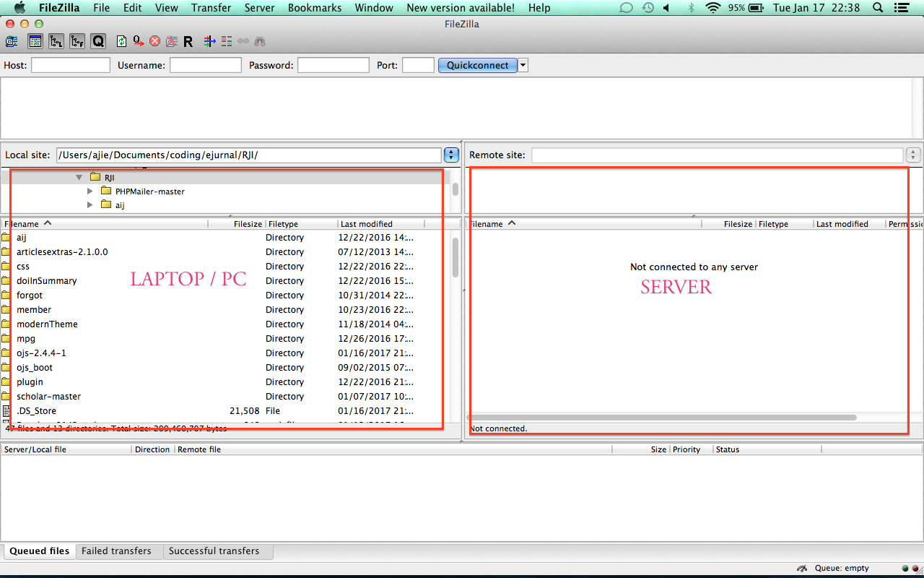The width and height of the screenshot is (924, 578).
Task: Click the local file list vertical scrollbar
Action: click(456, 257)
